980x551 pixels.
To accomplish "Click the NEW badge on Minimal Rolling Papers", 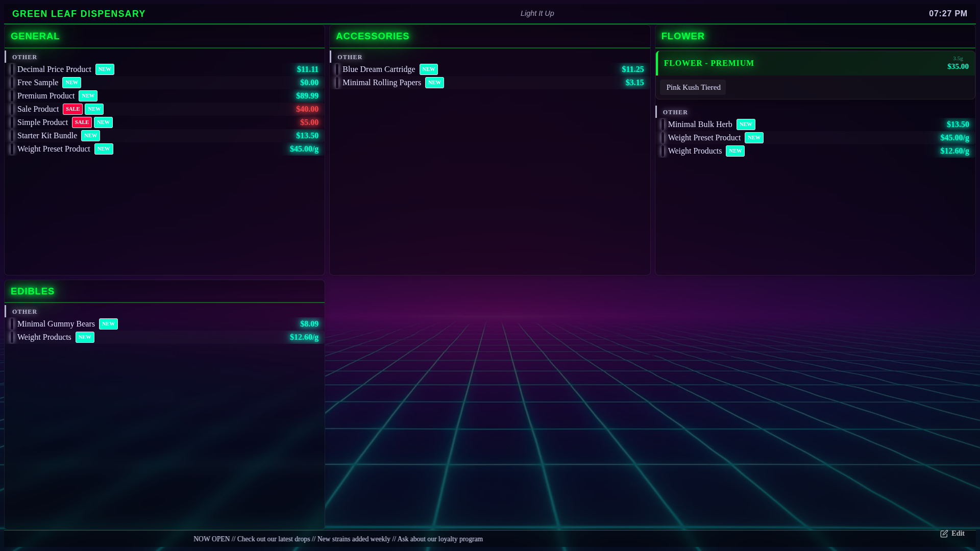I will [434, 83].
